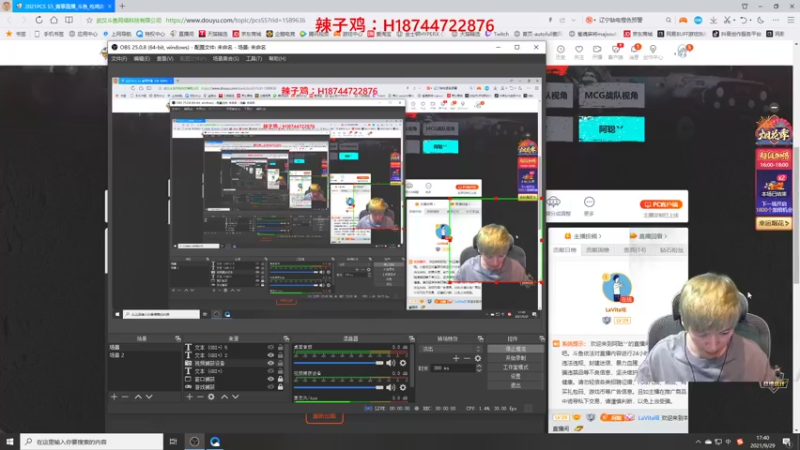Unlock the window capture source

[280, 379]
